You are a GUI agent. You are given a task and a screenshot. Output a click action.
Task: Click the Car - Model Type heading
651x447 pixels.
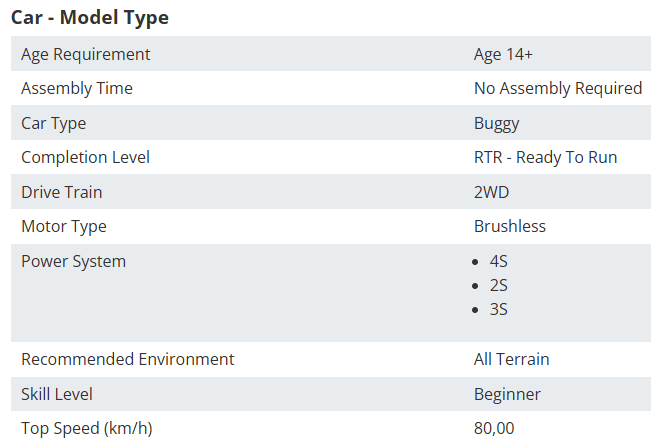pos(90,18)
